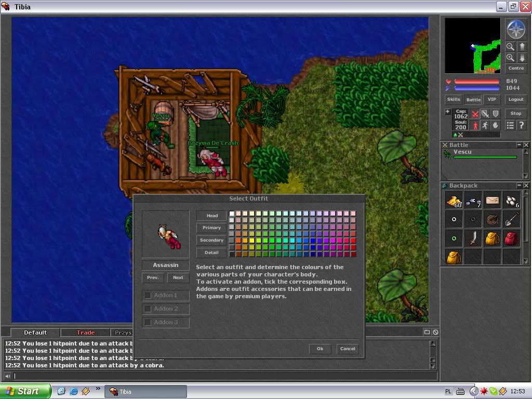Open help with the question mark icon
Viewport: 532px width, 399px height.
[522, 125]
